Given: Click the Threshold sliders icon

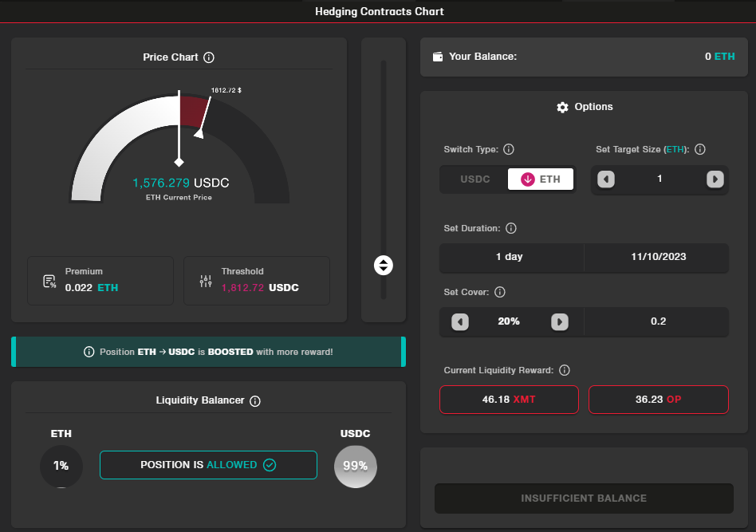Looking at the screenshot, I should [206, 282].
